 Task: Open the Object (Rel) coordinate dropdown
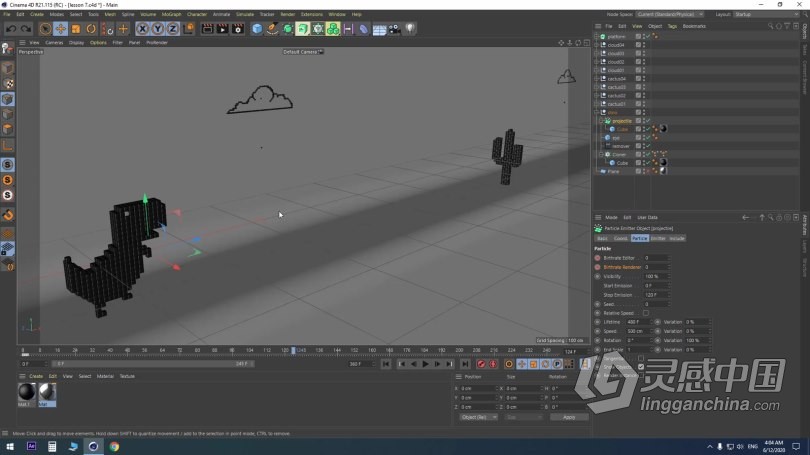pos(478,417)
